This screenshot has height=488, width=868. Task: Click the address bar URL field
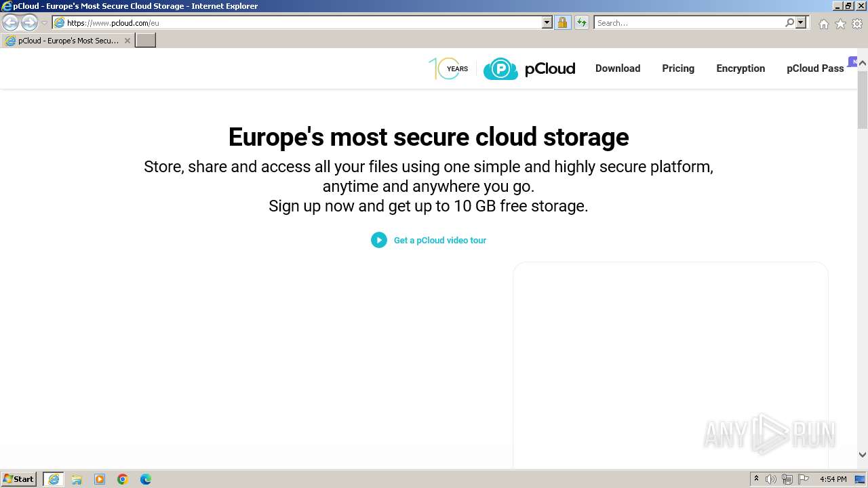click(297, 22)
